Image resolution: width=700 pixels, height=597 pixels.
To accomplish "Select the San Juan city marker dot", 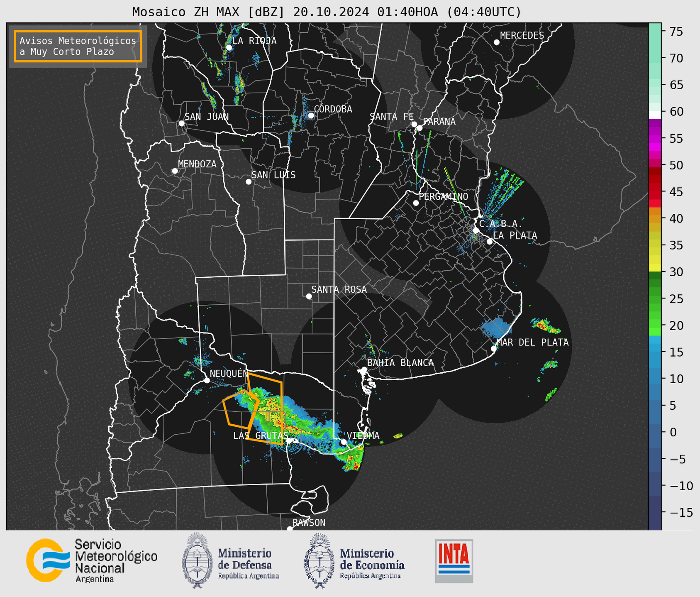I will click(x=181, y=123).
